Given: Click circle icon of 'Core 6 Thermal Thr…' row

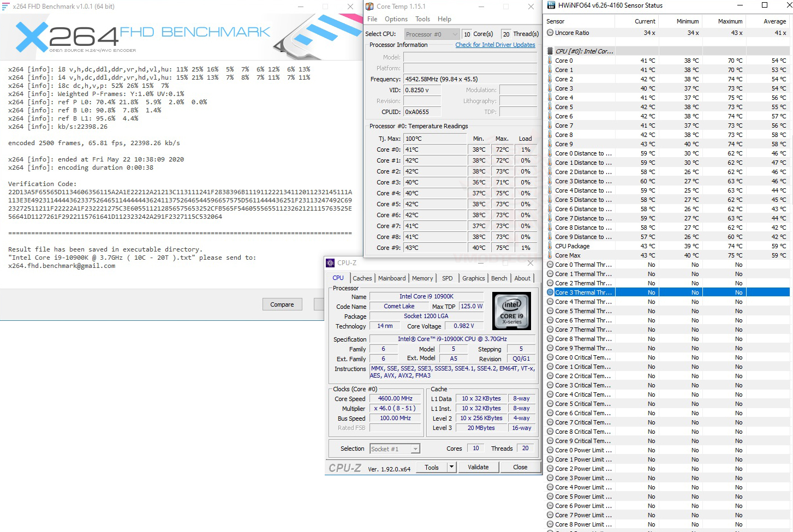Looking at the screenshot, I should 550,320.
